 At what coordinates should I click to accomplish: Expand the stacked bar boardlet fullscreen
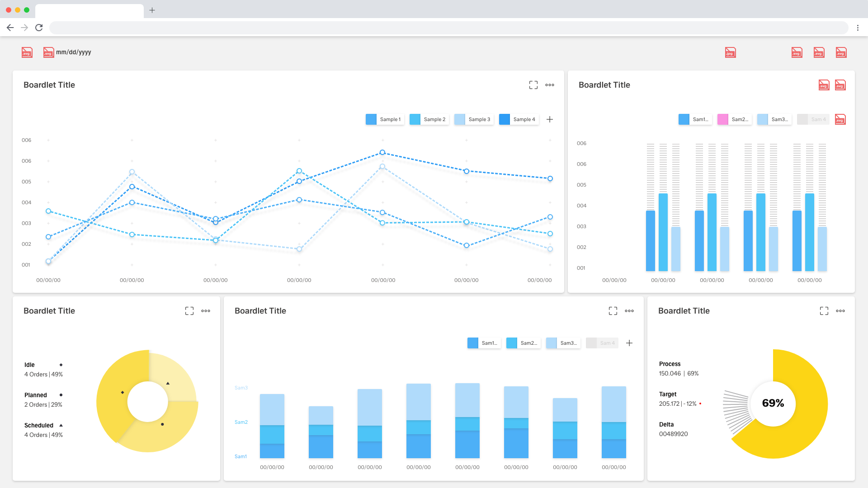[x=613, y=311]
